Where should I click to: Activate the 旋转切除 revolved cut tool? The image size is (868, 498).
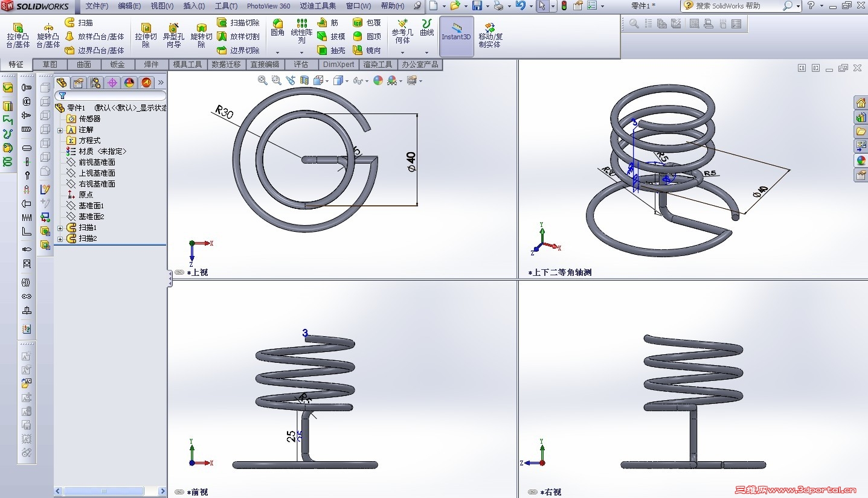[x=201, y=36]
